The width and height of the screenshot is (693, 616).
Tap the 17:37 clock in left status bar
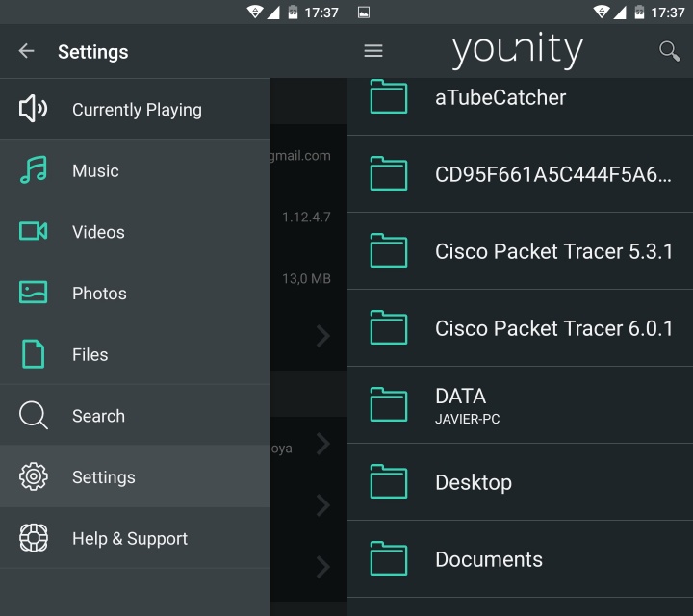(321, 13)
